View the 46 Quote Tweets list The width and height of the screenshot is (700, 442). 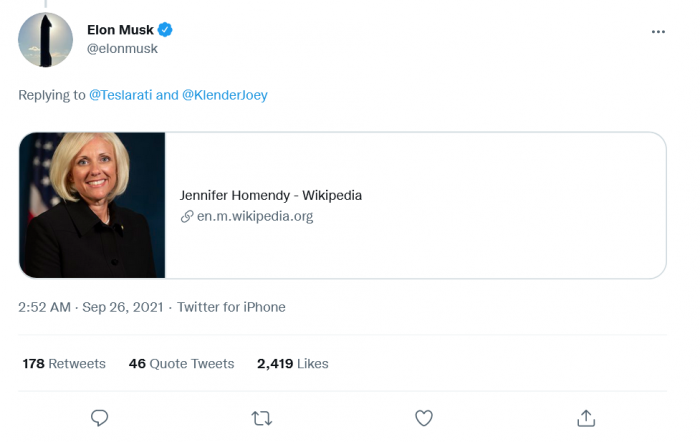pos(181,364)
